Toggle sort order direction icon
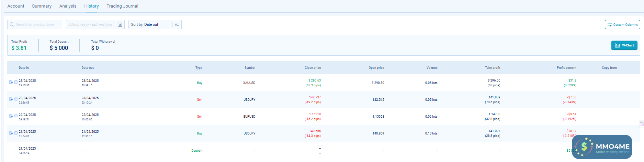This screenshot has height=162, width=644. [177, 25]
